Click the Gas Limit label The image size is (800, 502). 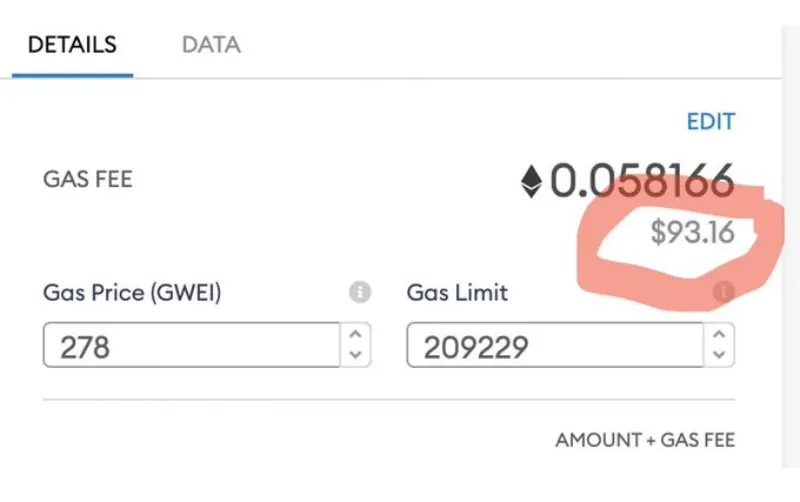click(x=457, y=293)
